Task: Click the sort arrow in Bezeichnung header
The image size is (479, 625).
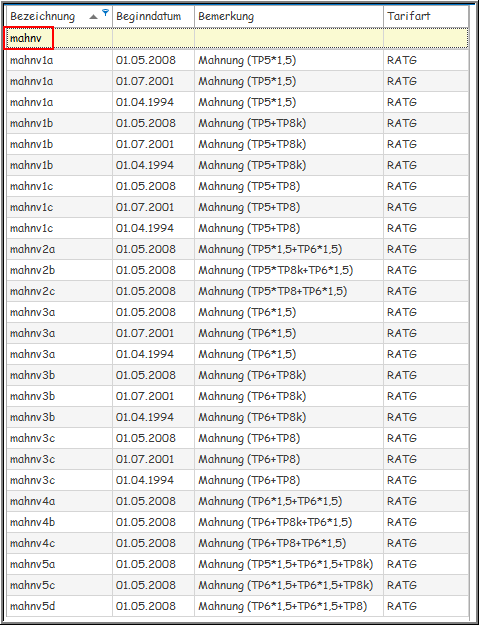Action: tap(93, 17)
